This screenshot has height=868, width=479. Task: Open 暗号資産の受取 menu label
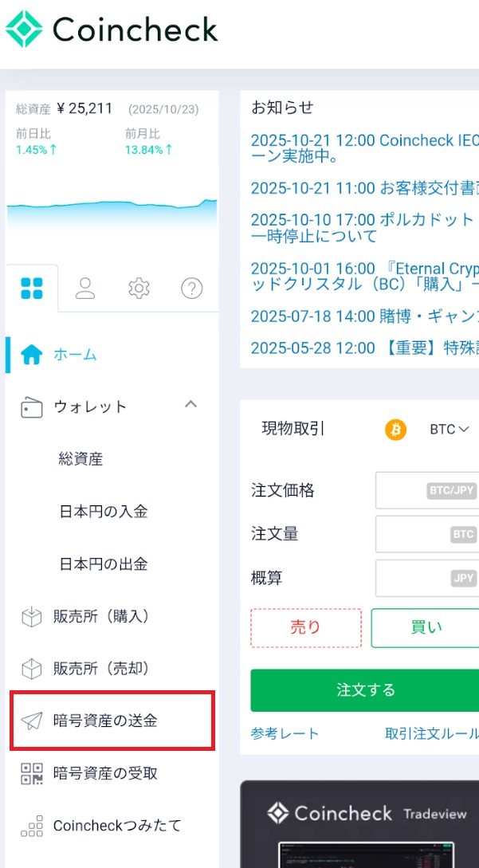click(x=105, y=773)
